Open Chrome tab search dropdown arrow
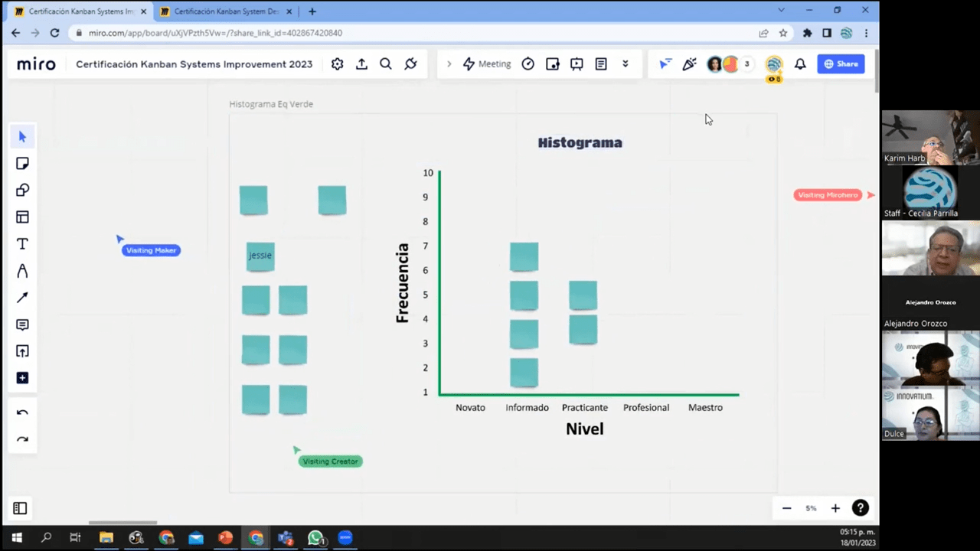980x551 pixels. point(781,11)
